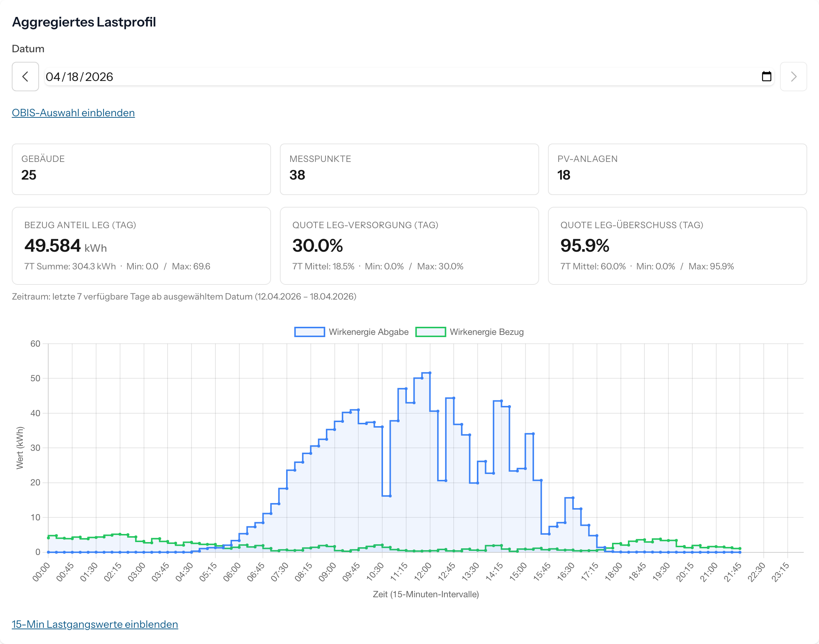Navigate to the next day with right chevron
Image resolution: width=819 pixels, height=644 pixels.
(x=793, y=77)
